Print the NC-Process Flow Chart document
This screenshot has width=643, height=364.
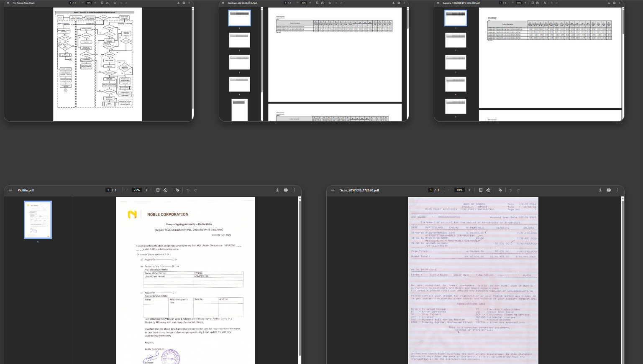pyautogui.click(x=184, y=3)
